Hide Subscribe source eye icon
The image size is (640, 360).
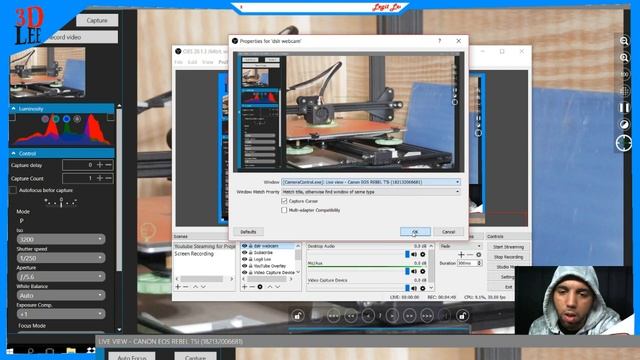(x=244, y=253)
